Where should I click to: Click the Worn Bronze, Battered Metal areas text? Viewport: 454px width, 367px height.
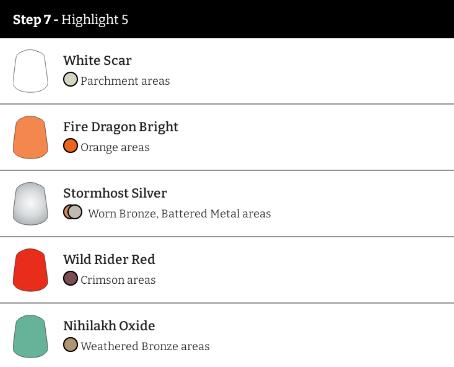[x=179, y=214]
